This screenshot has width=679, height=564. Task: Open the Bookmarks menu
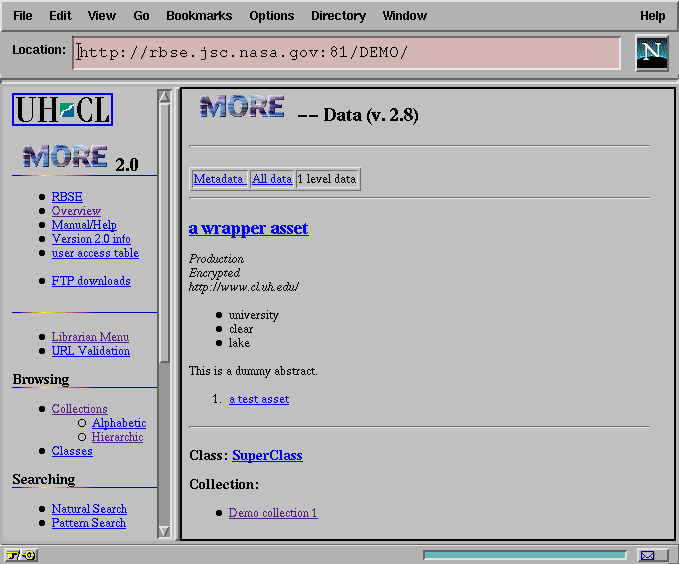point(199,16)
